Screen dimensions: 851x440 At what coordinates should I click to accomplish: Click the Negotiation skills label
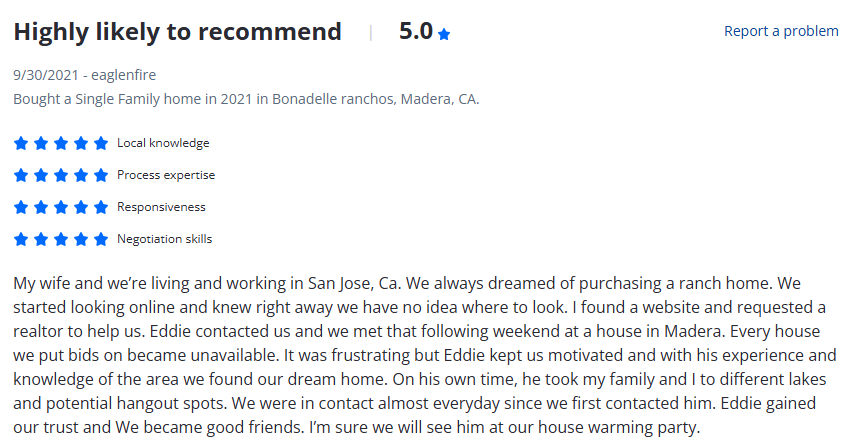[x=164, y=239]
